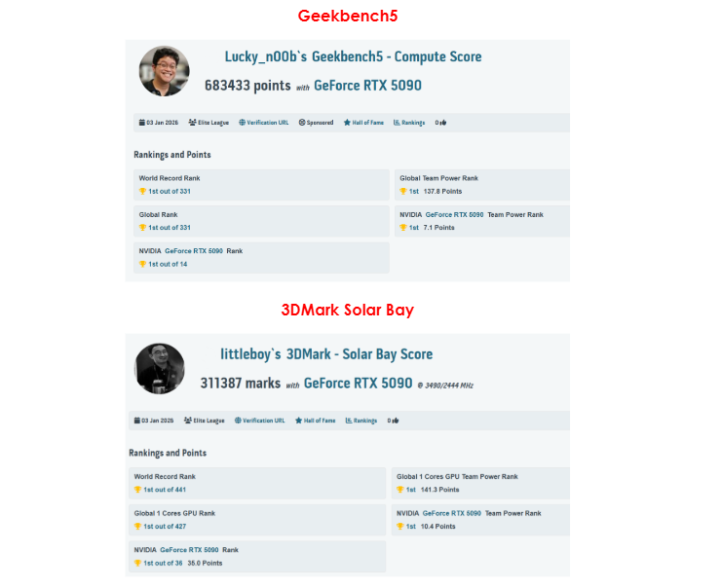The image size is (721, 588).
Task: Click the Sponsored badge icon in Geekbench5 card
Action: pos(302,123)
